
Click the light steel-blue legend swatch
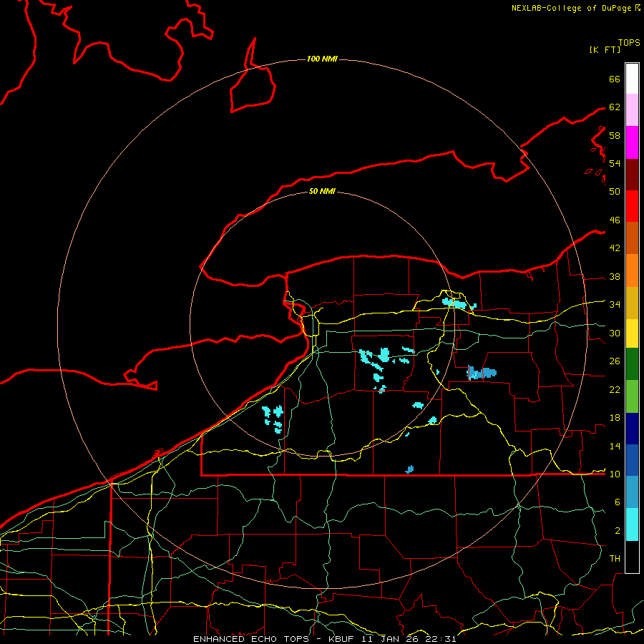coord(632,492)
